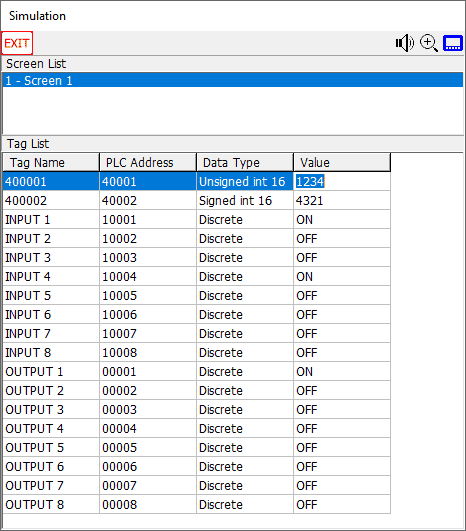Click the PLC Address column header
Screen dimensions: 466x531
pyautogui.click(x=148, y=163)
